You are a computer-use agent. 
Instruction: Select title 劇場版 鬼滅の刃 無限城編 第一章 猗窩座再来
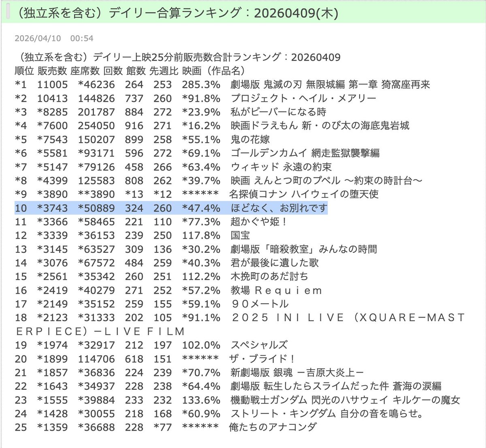(330, 85)
